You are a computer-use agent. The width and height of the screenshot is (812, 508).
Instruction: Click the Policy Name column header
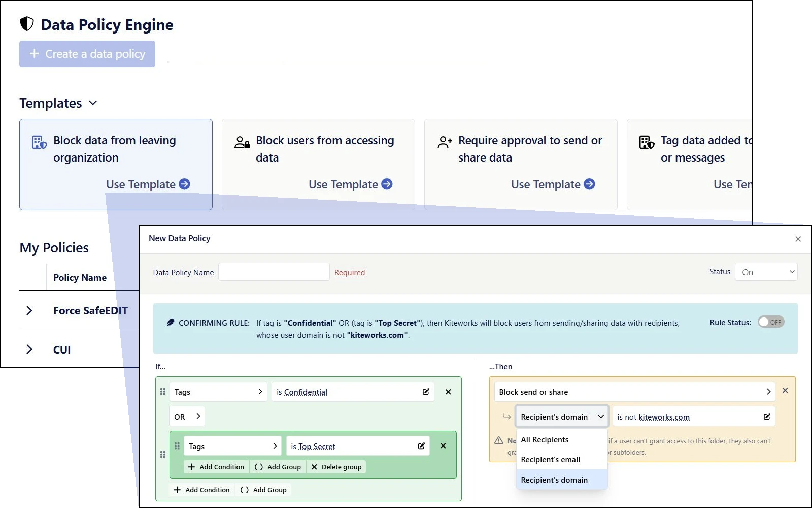pos(80,277)
